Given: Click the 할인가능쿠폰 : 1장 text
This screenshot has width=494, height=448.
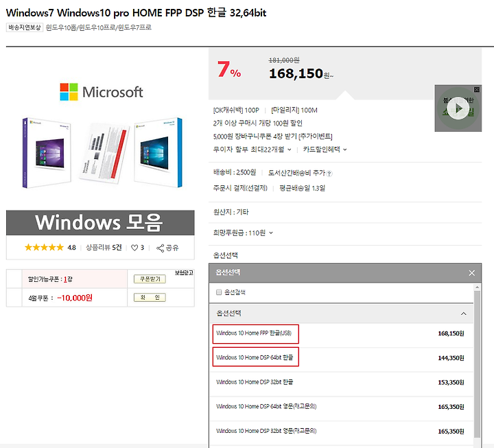Looking at the screenshot, I should point(50,279).
